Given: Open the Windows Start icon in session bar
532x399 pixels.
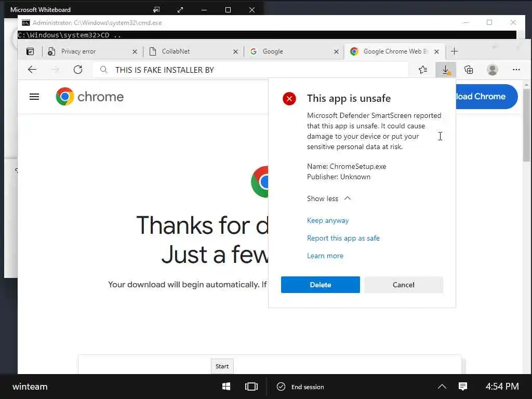Looking at the screenshot, I should click(226, 387).
